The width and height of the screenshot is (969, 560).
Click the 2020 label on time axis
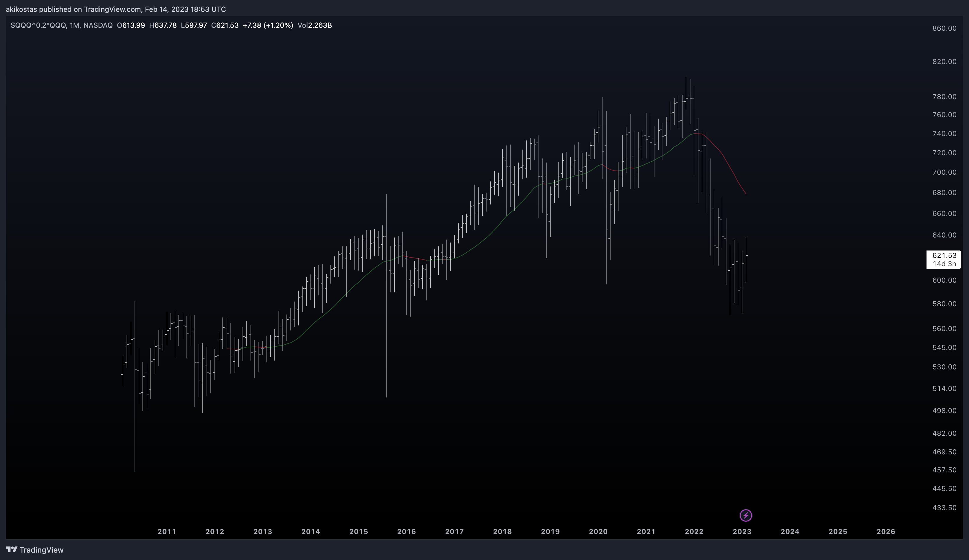tap(598, 532)
